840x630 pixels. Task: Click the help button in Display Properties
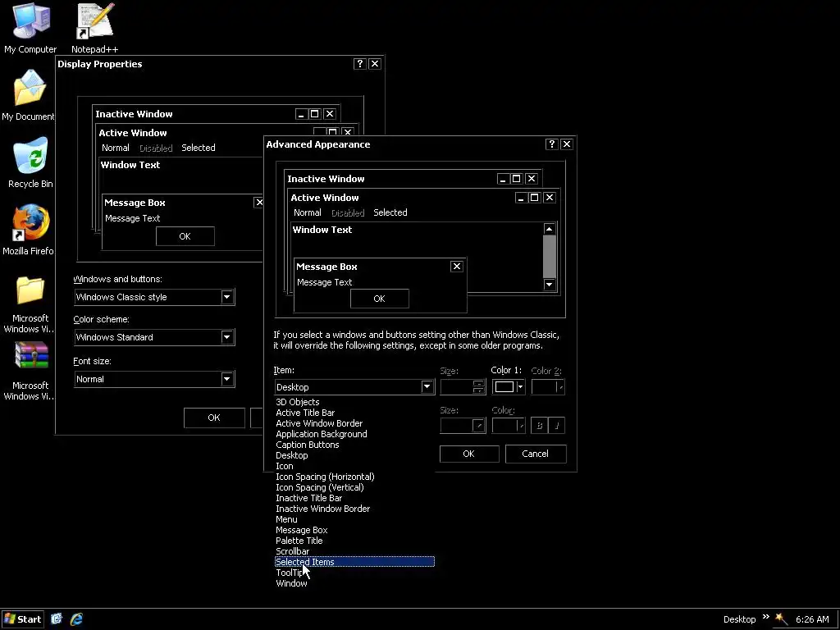[360, 64]
